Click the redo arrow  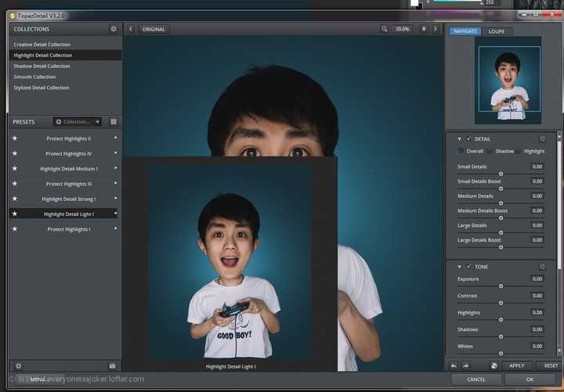(x=466, y=365)
